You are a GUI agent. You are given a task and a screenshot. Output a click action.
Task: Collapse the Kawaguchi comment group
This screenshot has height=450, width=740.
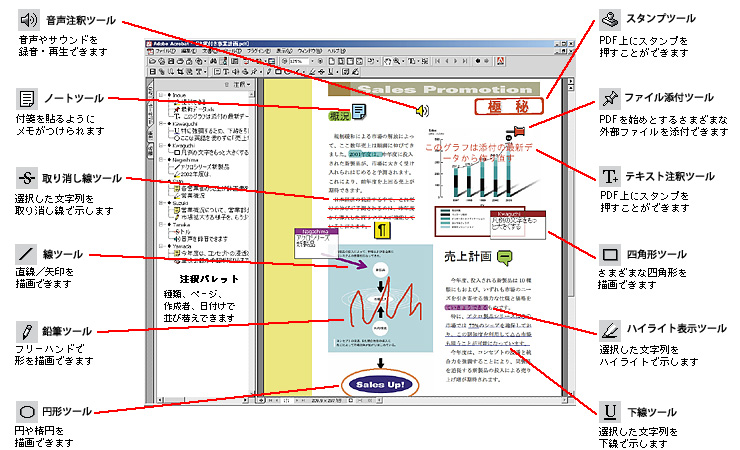160,124
